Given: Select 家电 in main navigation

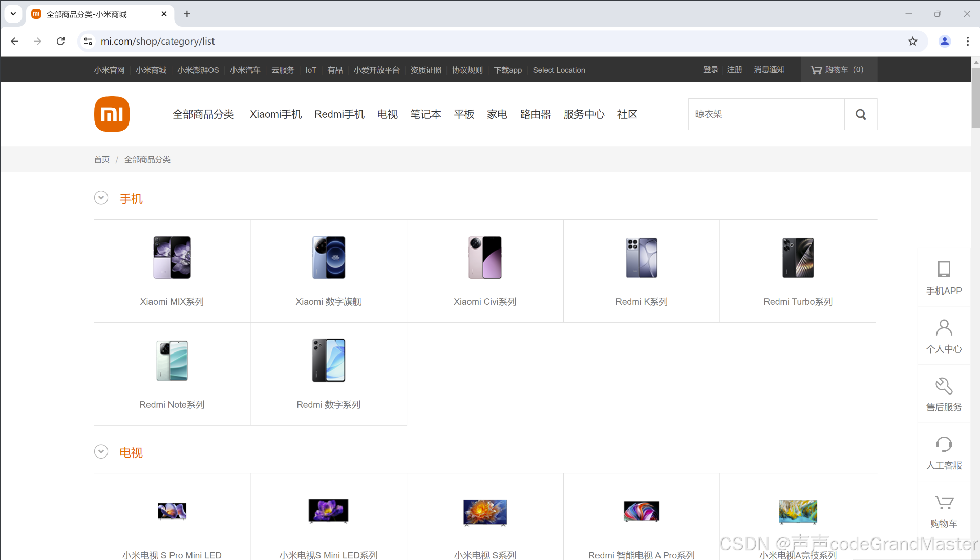Looking at the screenshot, I should pos(497,114).
